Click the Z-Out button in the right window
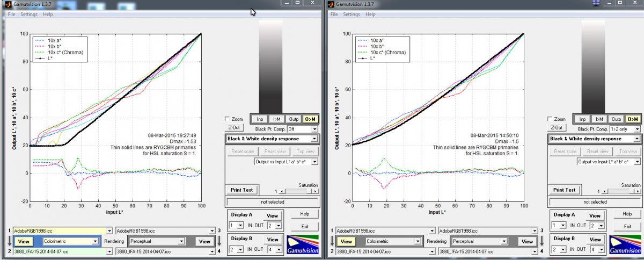644x260 pixels. pos(555,128)
